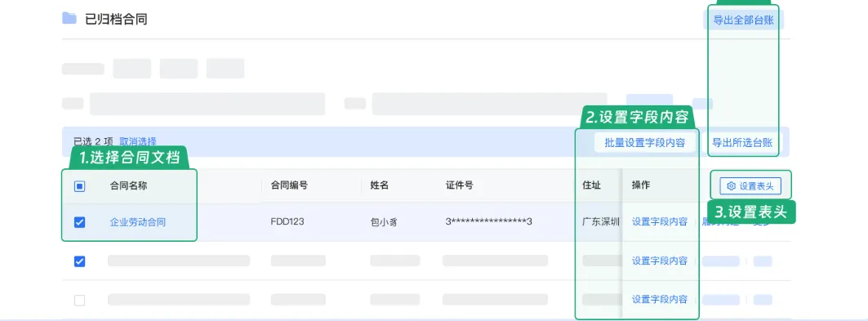
Task: Click the 已选 2 项 selection count text
Action: click(93, 141)
